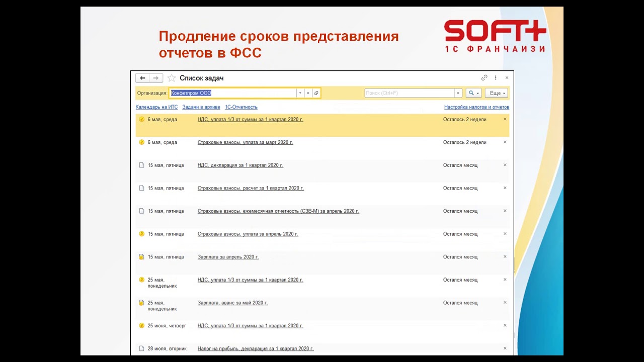The height and width of the screenshot is (362, 644).
Task: Click document icon of НДС, декларация row
Action: (141, 165)
